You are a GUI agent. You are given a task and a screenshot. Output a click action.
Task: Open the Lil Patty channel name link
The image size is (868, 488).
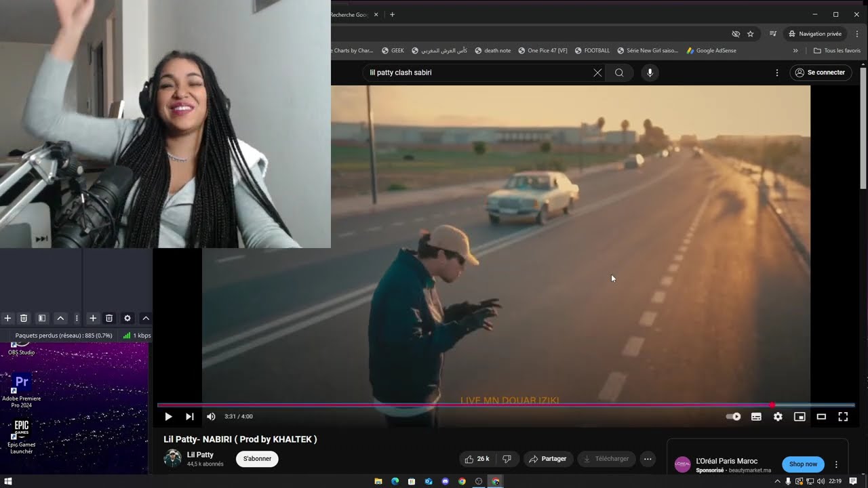(200, 455)
